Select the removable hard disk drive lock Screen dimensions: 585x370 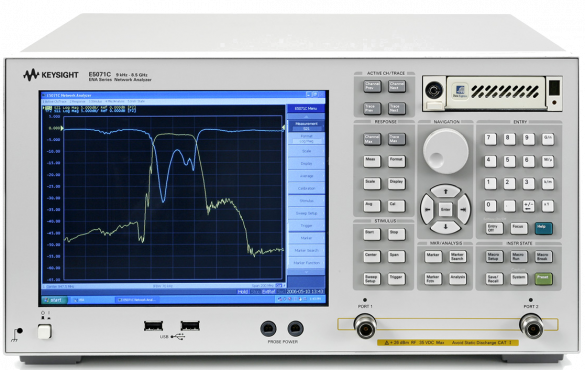434,90
